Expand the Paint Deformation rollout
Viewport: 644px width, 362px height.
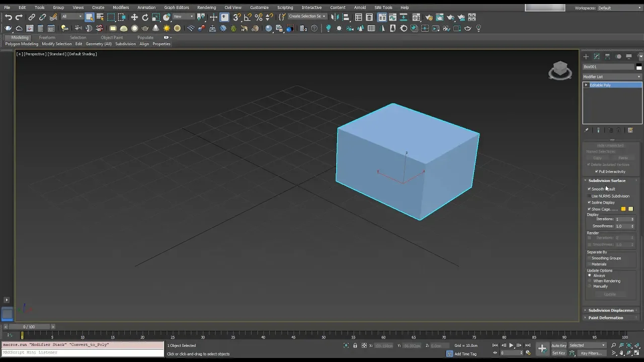(606, 318)
